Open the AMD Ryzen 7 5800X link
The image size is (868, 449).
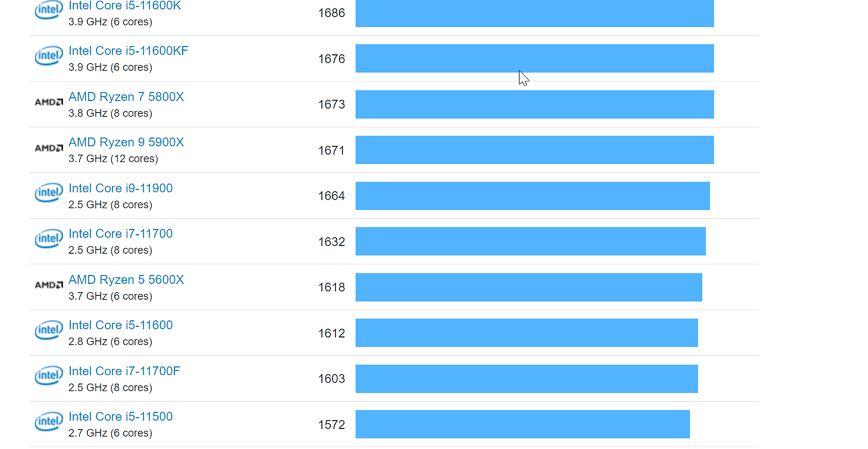[126, 97]
